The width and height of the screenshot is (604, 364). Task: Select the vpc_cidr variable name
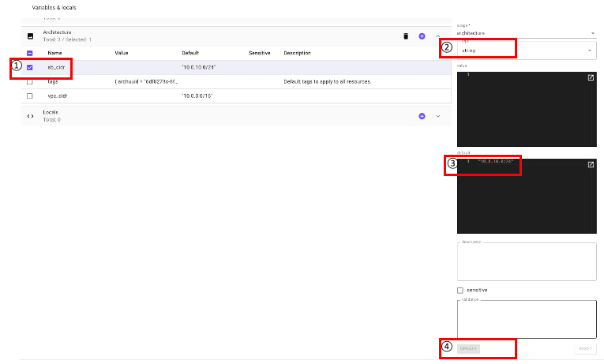pos(58,96)
